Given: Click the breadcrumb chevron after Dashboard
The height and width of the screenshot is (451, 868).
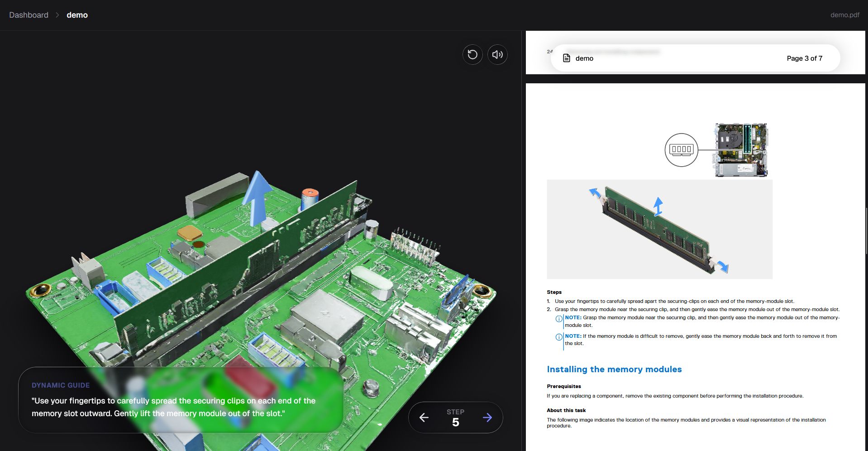Looking at the screenshot, I should pos(58,14).
